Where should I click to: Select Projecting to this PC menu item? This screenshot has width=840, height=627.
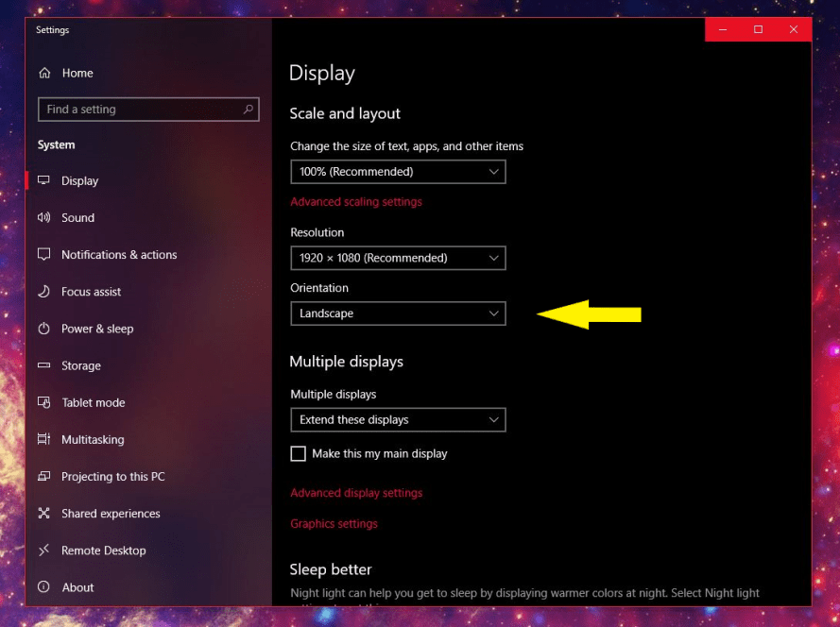tap(112, 477)
